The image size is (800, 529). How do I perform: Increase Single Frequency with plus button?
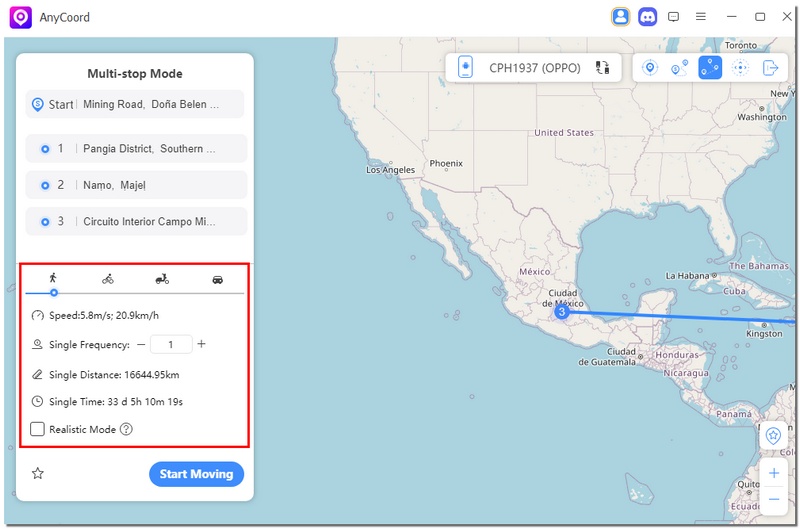[201, 344]
